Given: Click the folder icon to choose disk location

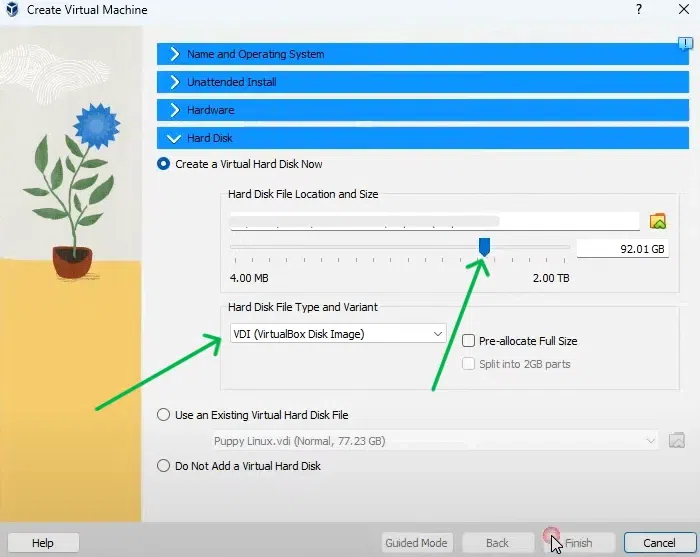Looking at the screenshot, I should coord(657,221).
